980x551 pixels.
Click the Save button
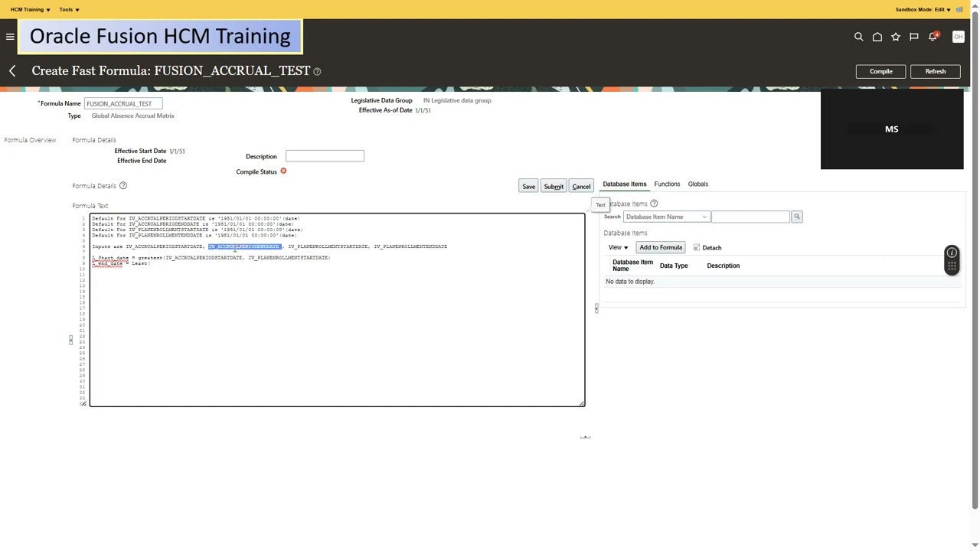point(528,187)
